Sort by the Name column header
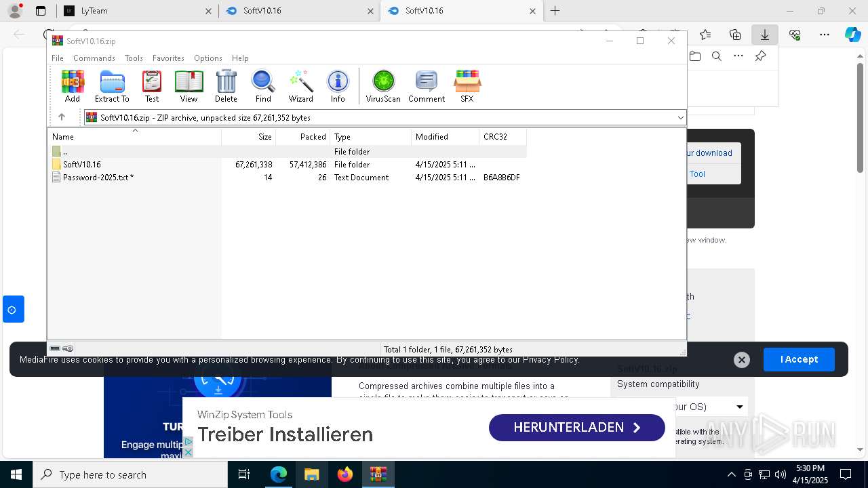The height and width of the screenshot is (488, 868). tap(134, 136)
